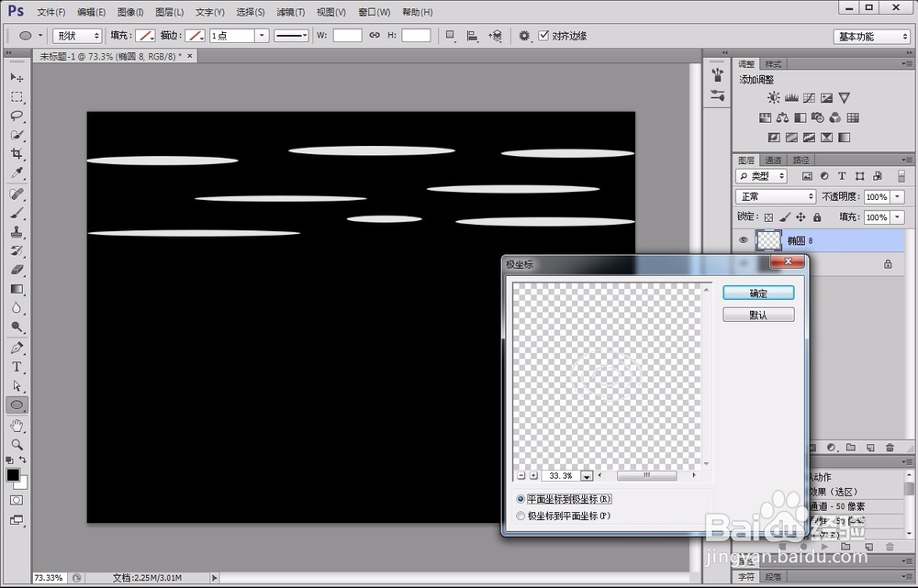Image resolution: width=918 pixels, height=588 pixels.
Task: Toggle Quick Mask mode
Action: click(x=17, y=500)
